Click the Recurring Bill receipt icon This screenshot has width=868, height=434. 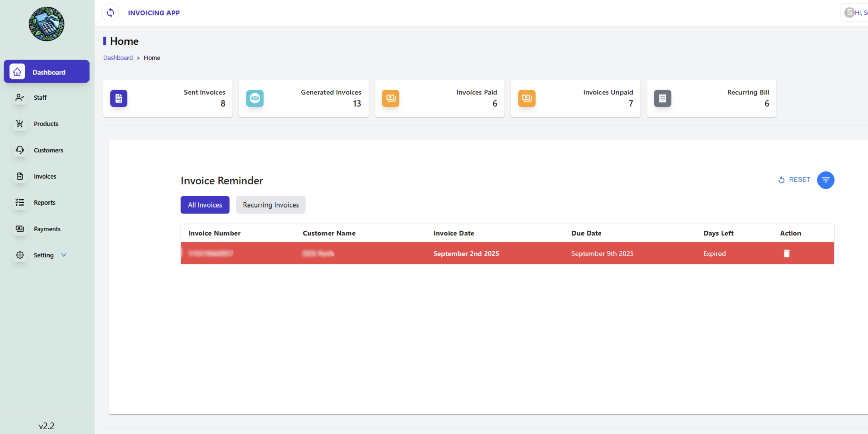[662, 98]
